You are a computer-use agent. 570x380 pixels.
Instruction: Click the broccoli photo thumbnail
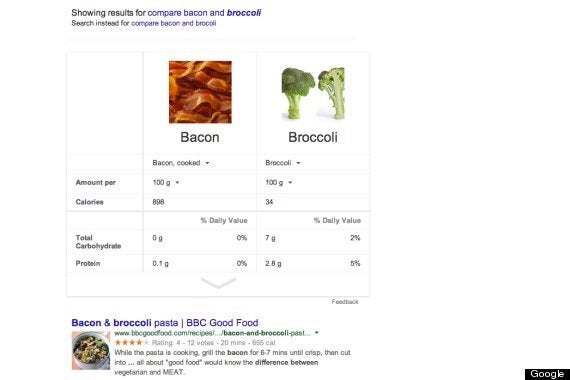tap(313, 93)
